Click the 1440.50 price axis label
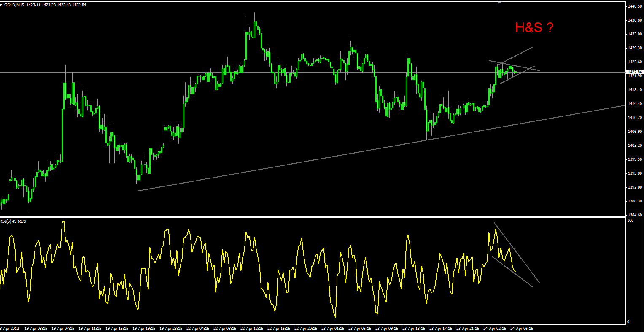644x332 pixels. (635, 6)
